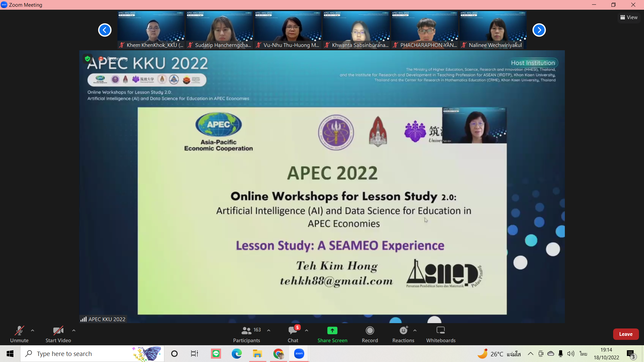The height and width of the screenshot is (362, 644).
Task: Leave the meeting
Action: [x=626, y=334]
